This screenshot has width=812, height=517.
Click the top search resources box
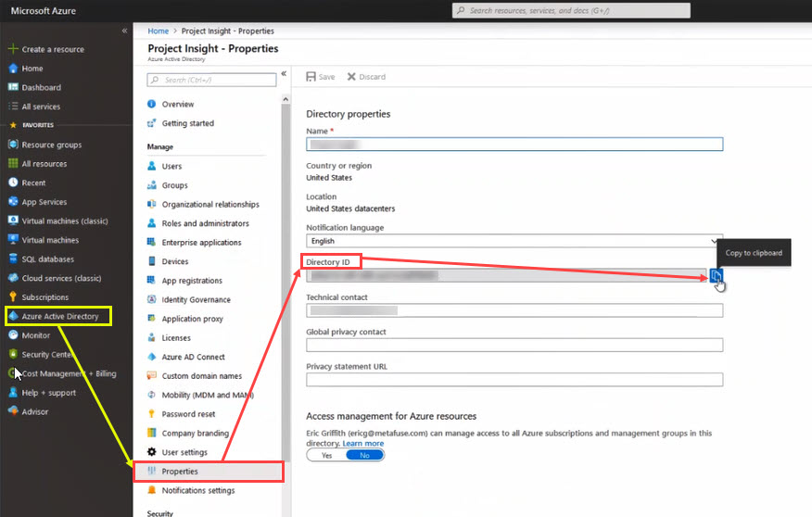pyautogui.click(x=571, y=10)
